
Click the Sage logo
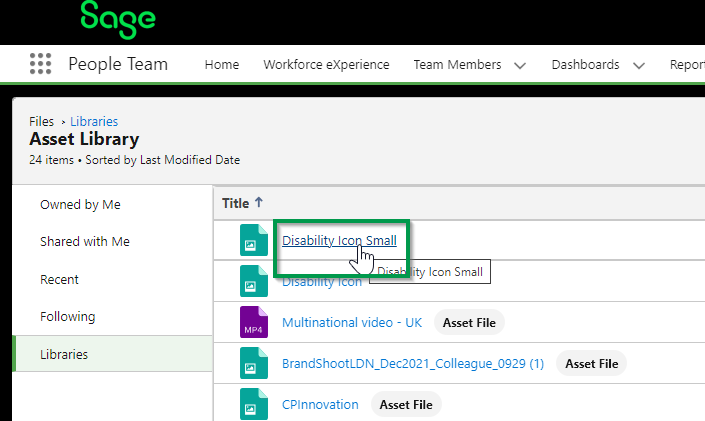tap(117, 19)
